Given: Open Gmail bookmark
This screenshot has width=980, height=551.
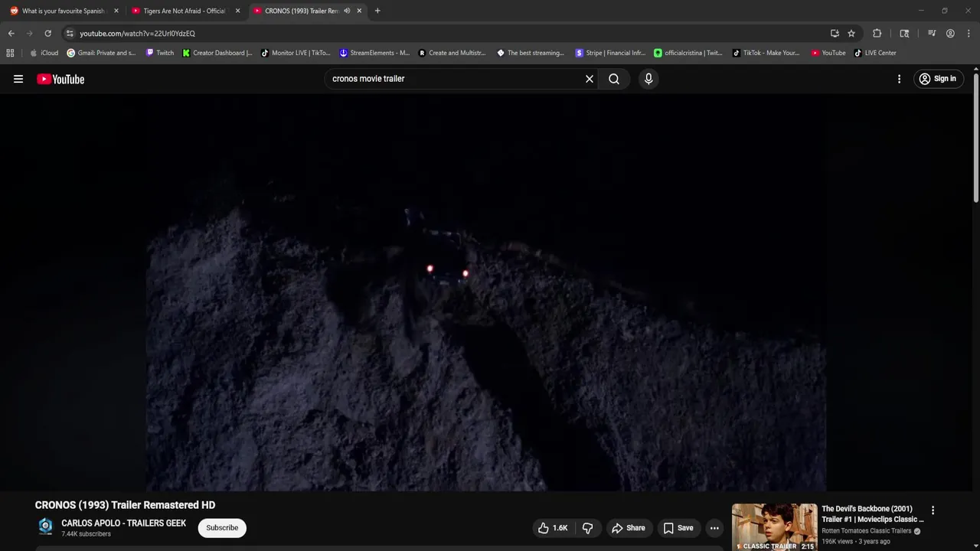Looking at the screenshot, I should pyautogui.click(x=101, y=53).
